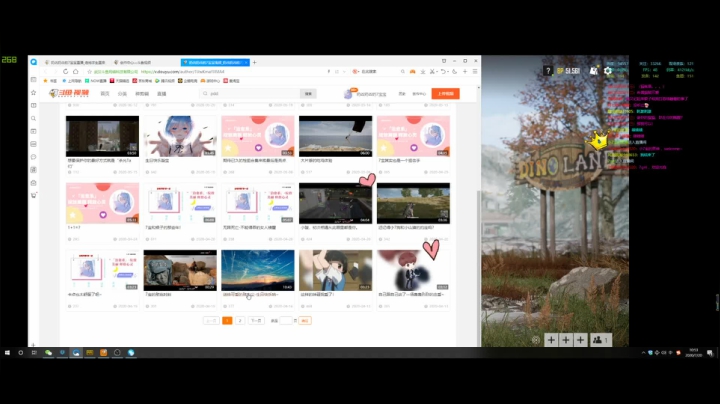Viewport: 720px width, 404px height.
Task: Go to browser home page icon
Action: [x=76, y=72]
